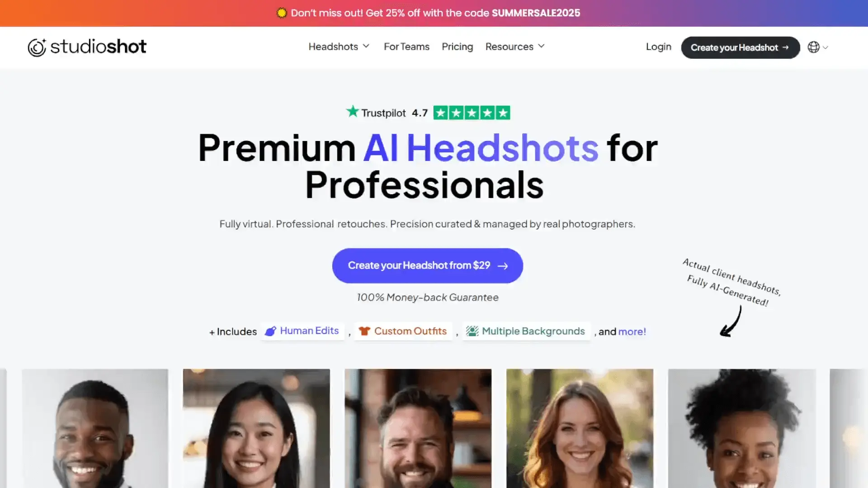
Task: Click the Trustpilot green star logo
Action: pos(353,112)
